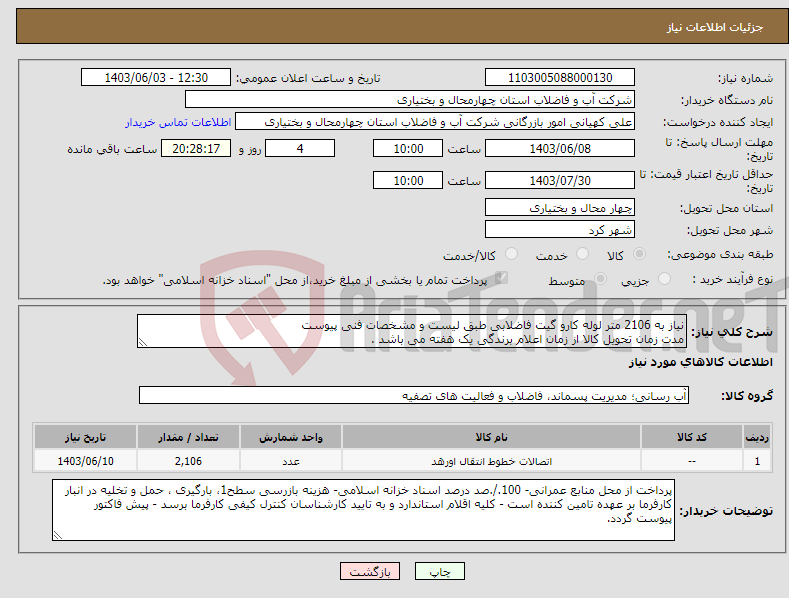Viewport: 789px width, 598px height.
Task: Click the unit cell عدد
Action: point(290,461)
